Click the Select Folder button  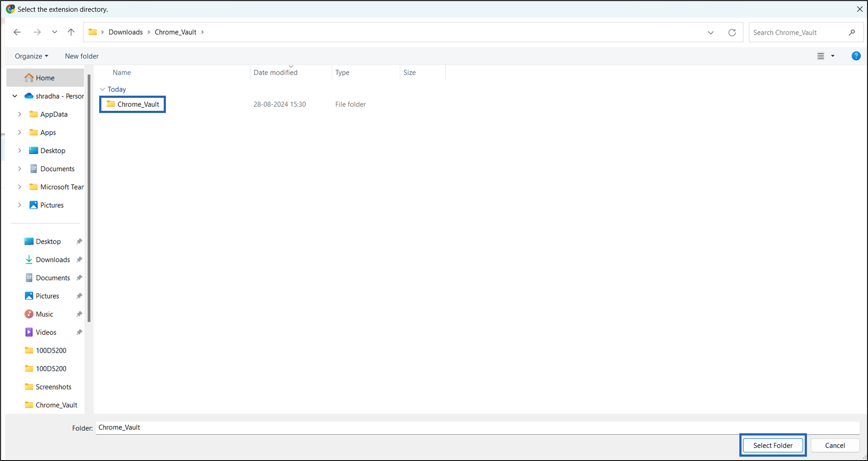tap(773, 445)
